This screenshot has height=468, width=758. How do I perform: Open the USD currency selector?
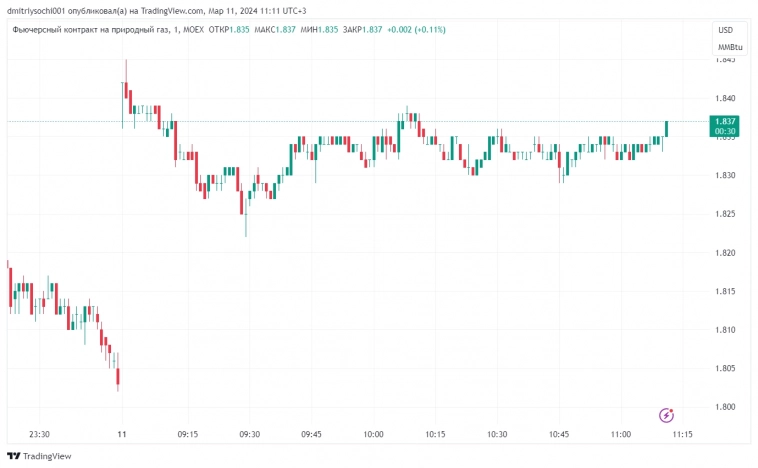(x=725, y=30)
